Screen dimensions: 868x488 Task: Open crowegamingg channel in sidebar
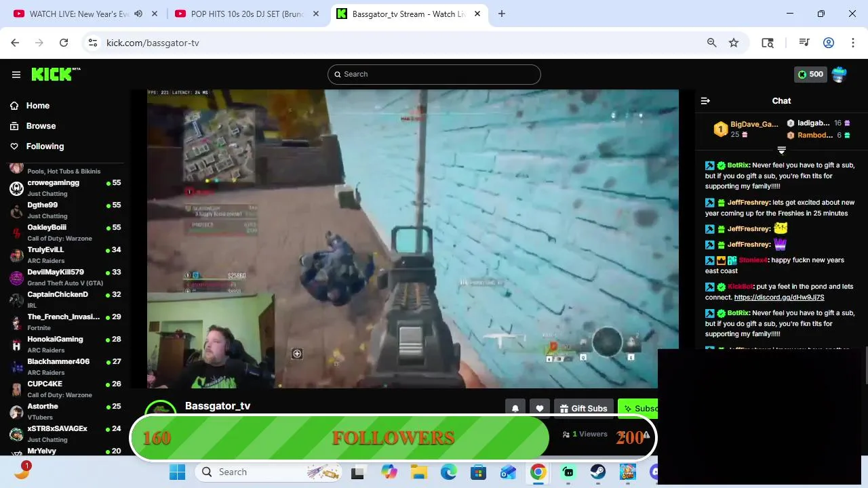(x=65, y=188)
